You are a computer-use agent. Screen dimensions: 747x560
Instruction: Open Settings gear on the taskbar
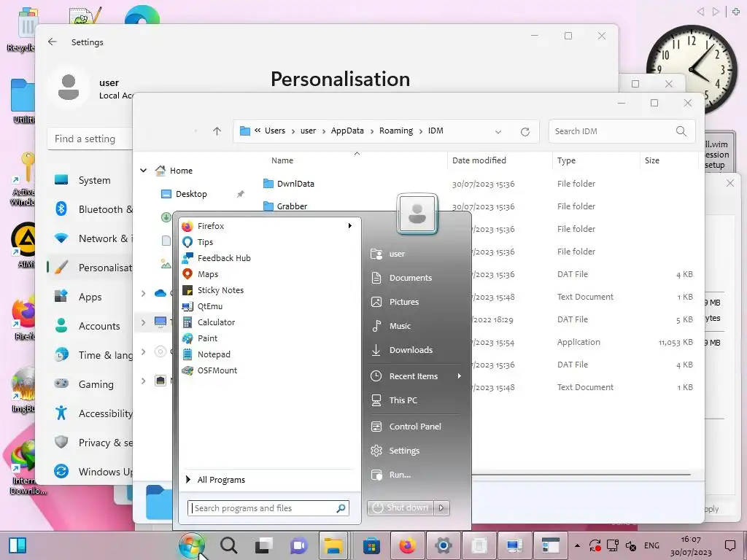(443, 545)
